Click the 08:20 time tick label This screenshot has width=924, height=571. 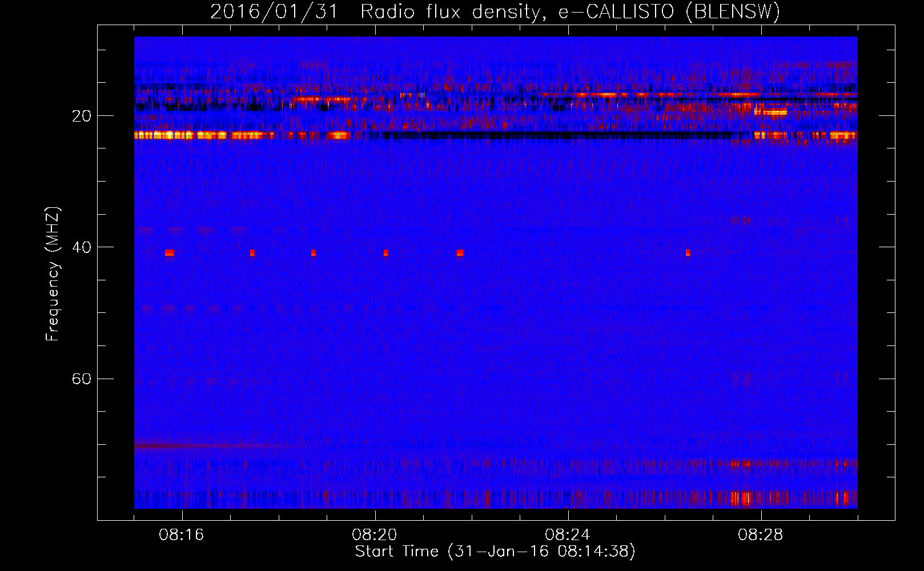tap(375, 535)
